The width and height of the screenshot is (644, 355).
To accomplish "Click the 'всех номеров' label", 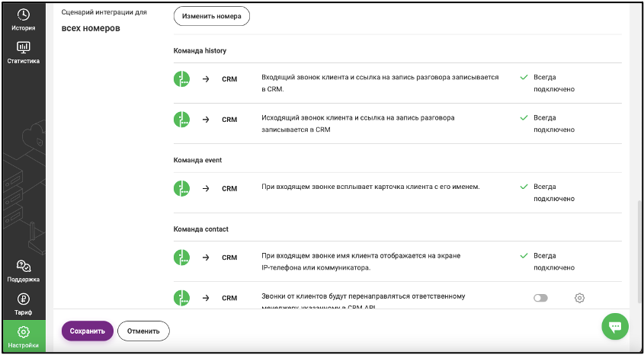I will (x=91, y=28).
